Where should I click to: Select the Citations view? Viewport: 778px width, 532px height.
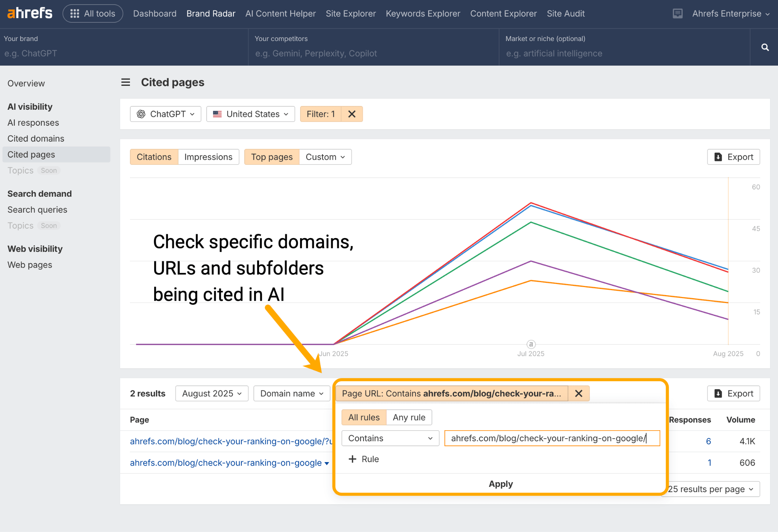coord(154,156)
